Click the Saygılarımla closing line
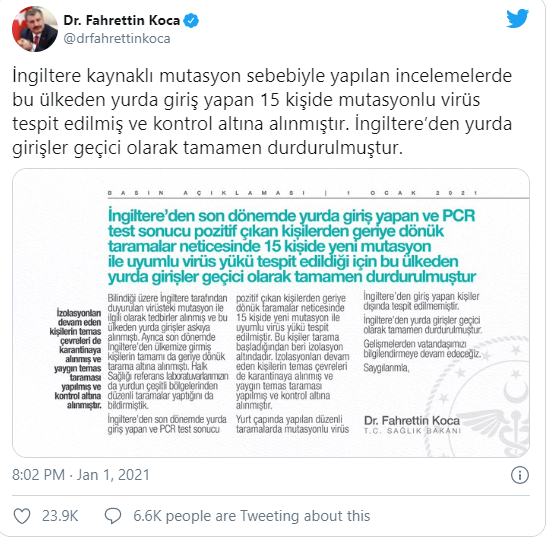This screenshot has height=537, width=547. (x=386, y=368)
